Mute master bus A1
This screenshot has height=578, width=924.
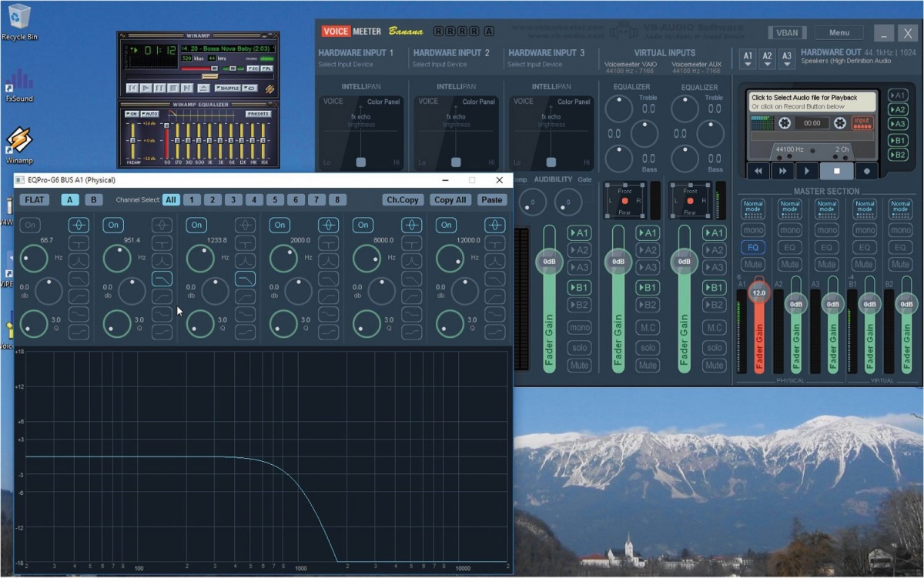click(x=753, y=265)
